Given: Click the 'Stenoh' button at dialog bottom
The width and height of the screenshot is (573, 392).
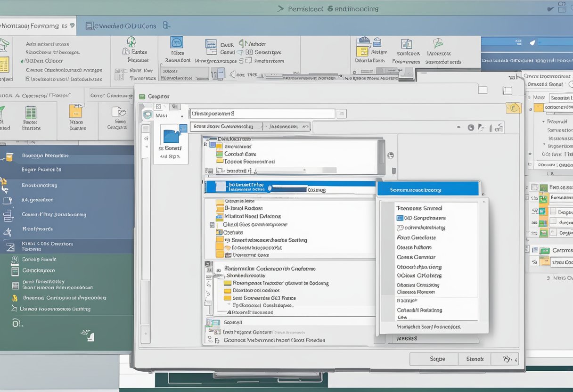Looking at the screenshot, I should pyautogui.click(x=475, y=359).
